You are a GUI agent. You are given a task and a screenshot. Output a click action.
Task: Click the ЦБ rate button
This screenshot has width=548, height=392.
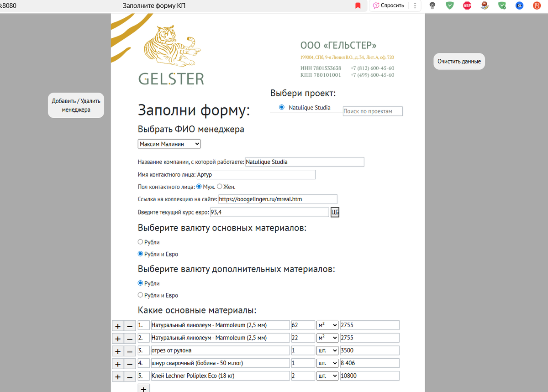(335, 212)
